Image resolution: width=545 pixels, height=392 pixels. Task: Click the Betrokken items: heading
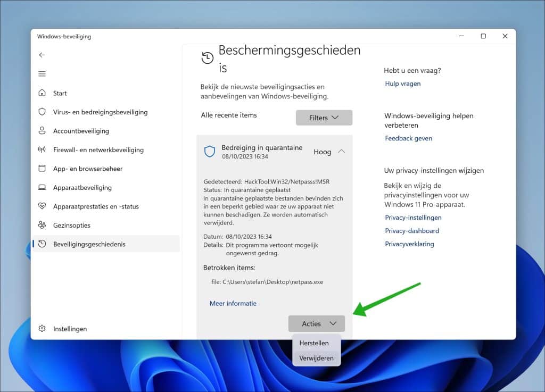229,268
